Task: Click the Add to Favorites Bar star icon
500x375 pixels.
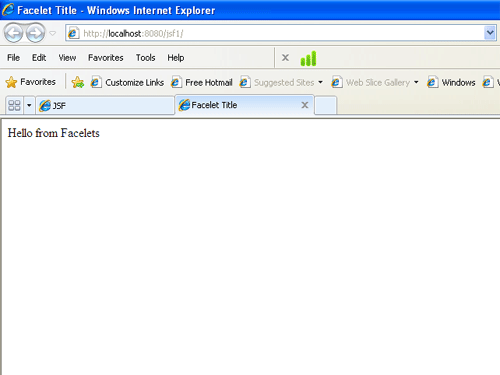Action: click(x=78, y=82)
